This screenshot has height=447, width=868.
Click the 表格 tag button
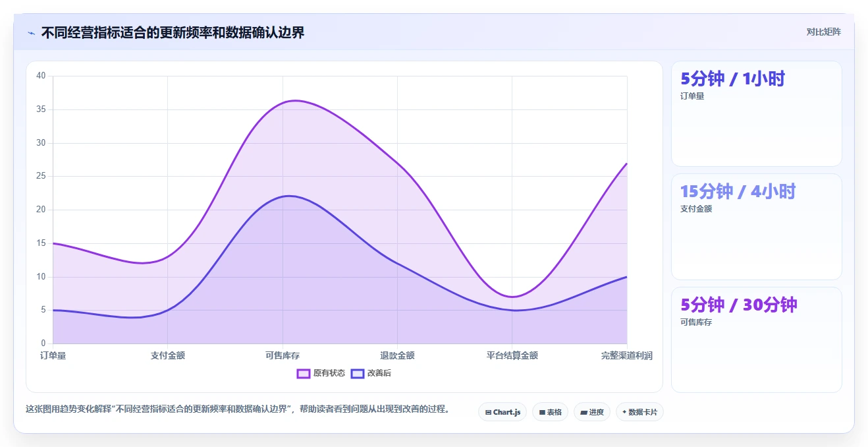pyautogui.click(x=550, y=412)
